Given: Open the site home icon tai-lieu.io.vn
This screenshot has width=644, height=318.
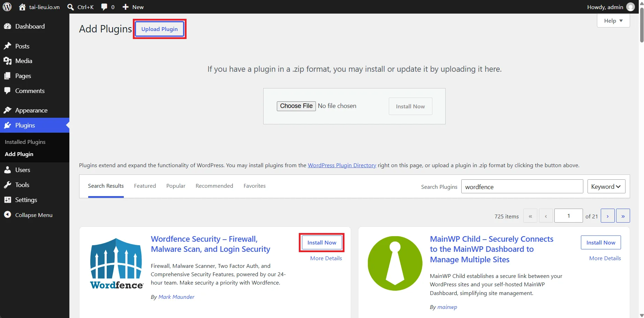Looking at the screenshot, I should (22, 7).
